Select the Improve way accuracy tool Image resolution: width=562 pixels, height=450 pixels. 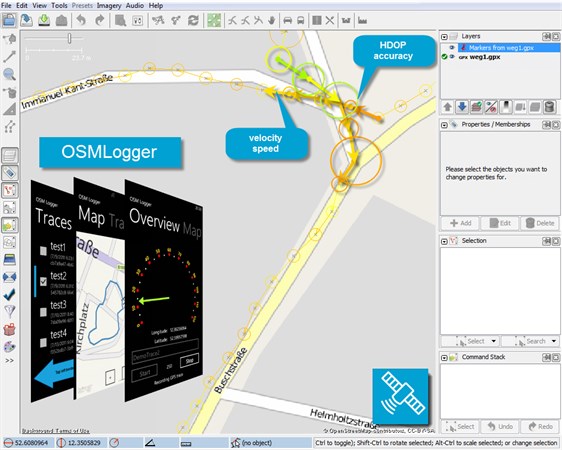click(10, 126)
